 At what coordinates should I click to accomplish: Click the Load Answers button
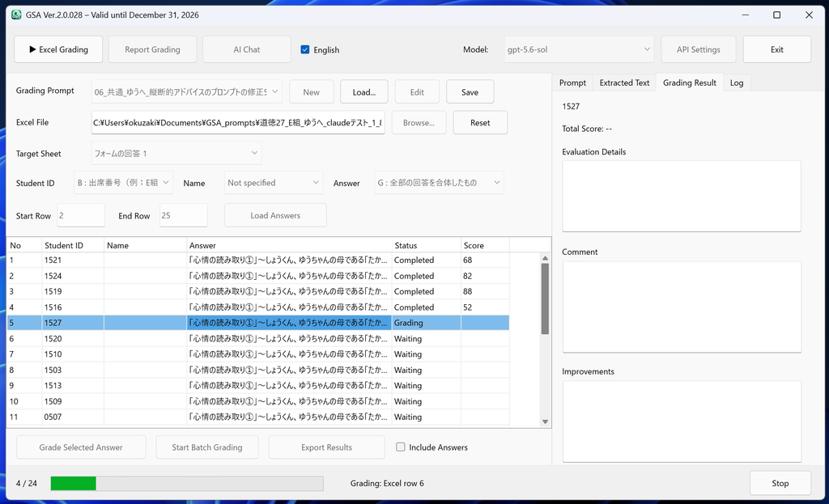point(275,215)
